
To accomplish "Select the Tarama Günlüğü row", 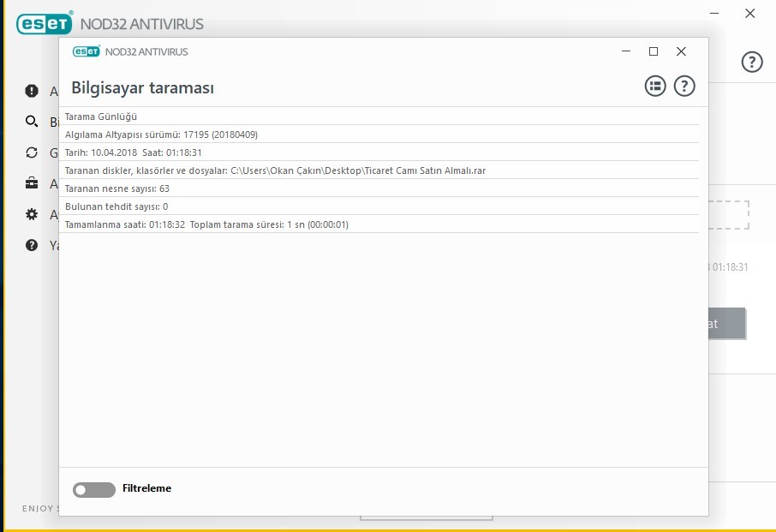I will 379,117.
